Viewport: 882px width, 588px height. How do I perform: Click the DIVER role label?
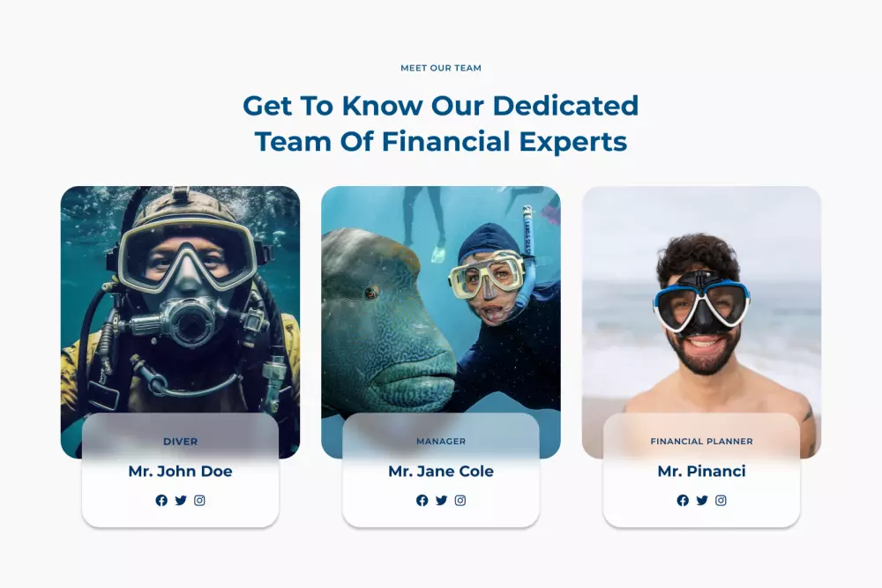click(x=180, y=442)
